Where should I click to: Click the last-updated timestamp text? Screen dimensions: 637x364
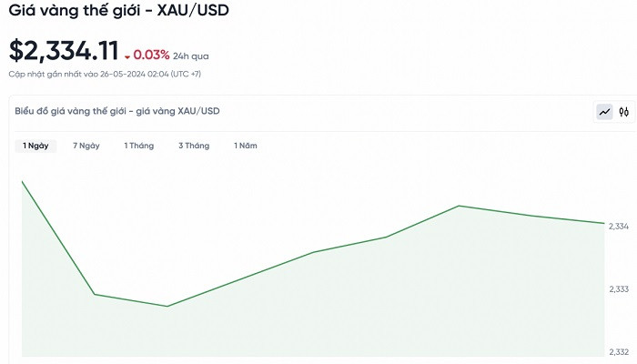pos(105,73)
